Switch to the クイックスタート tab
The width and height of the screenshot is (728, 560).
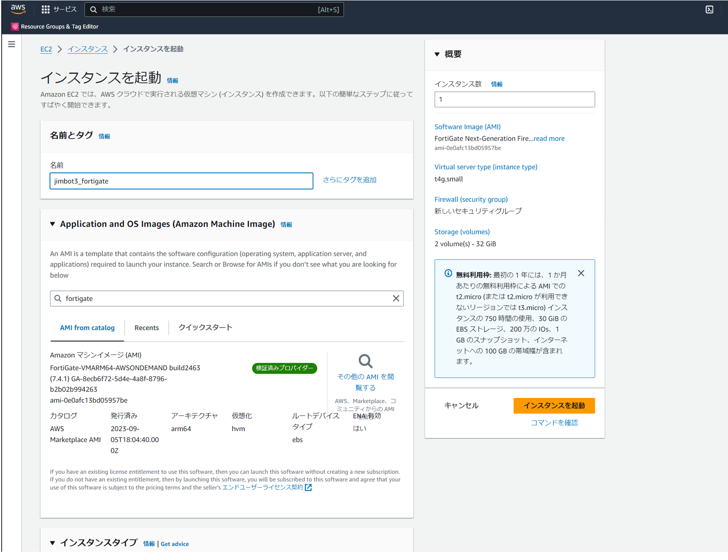pos(205,328)
